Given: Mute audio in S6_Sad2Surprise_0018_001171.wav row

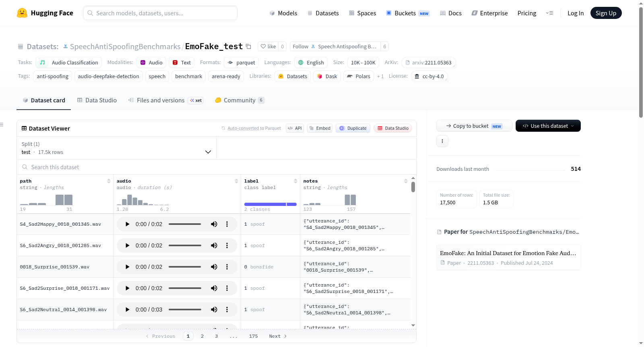Looking at the screenshot, I should pyautogui.click(x=214, y=288).
